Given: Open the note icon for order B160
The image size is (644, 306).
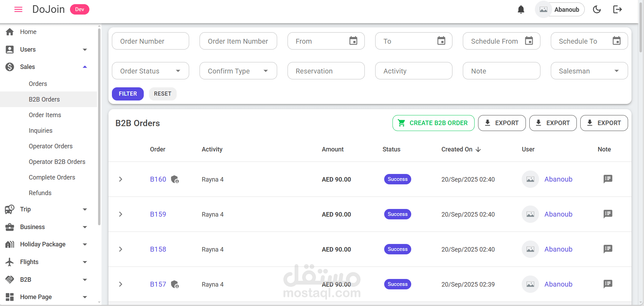Looking at the screenshot, I should pos(608,179).
